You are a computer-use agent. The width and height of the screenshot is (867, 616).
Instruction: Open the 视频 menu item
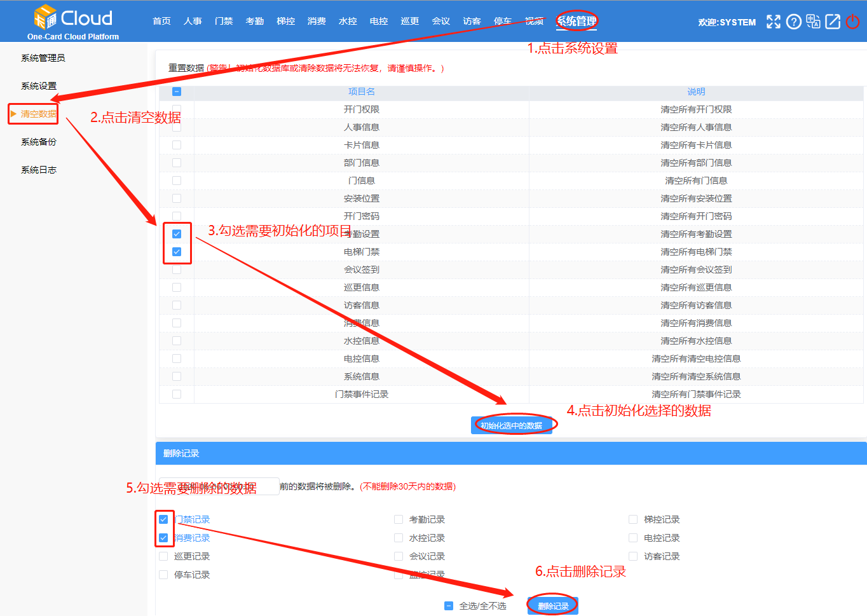click(x=534, y=20)
